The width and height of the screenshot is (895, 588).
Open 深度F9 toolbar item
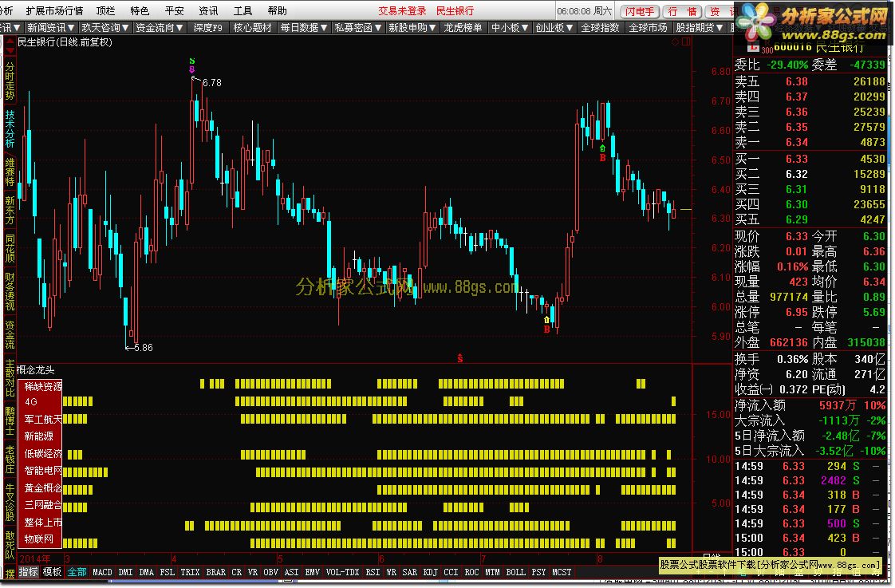click(x=207, y=27)
